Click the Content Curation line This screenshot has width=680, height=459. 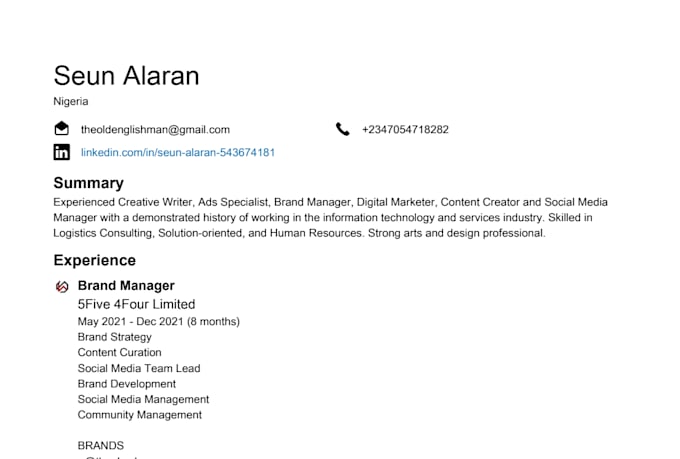coord(119,352)
